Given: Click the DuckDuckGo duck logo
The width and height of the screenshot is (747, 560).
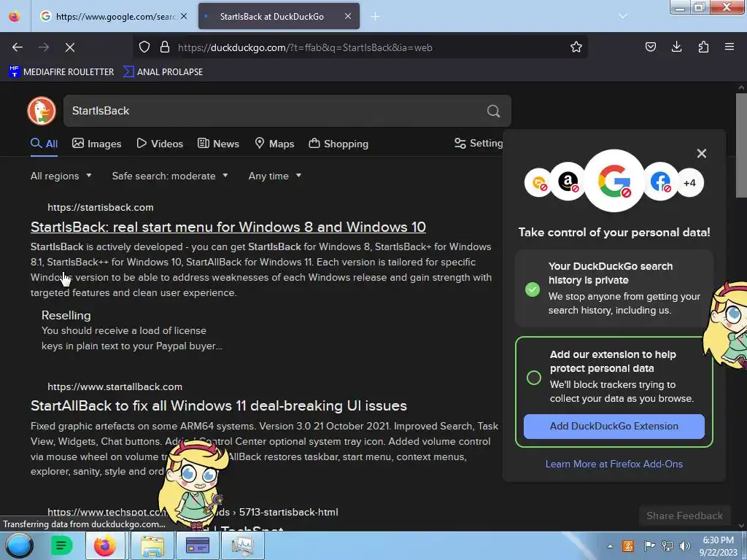Looking at the screenshot, I should click(x=42, y=111).
